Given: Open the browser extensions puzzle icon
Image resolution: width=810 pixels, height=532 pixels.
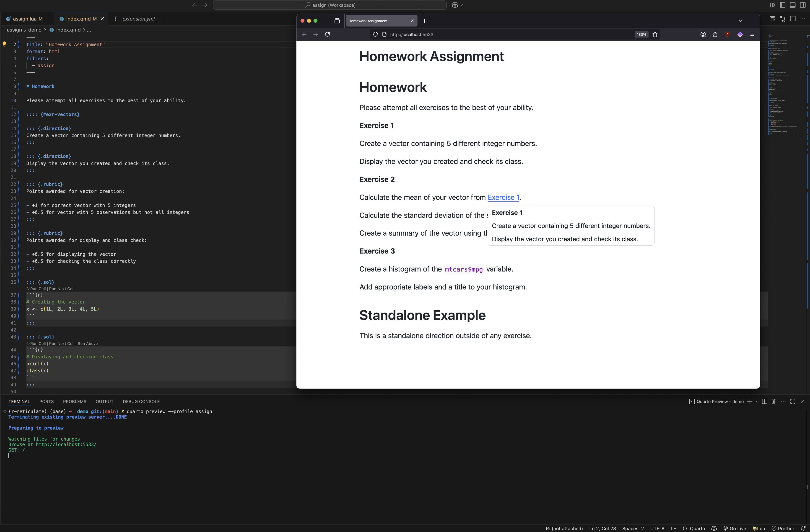Looking at the screenshot, I should (715, 34).
